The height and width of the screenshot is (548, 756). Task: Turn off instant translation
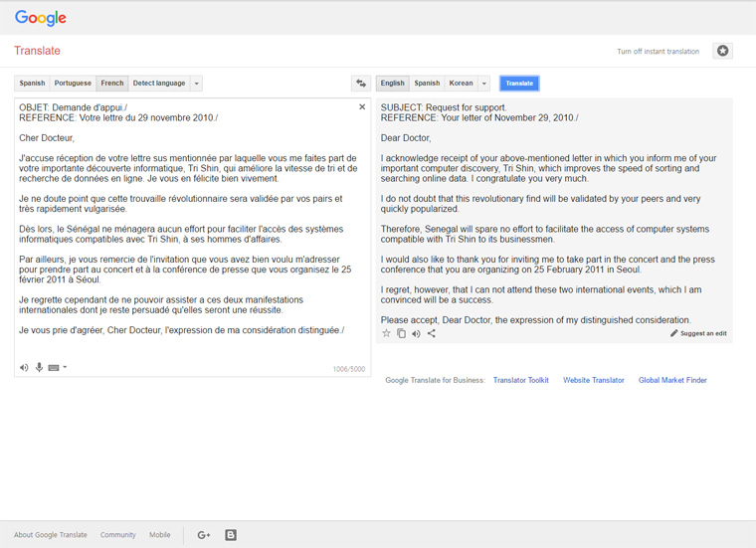click(x=659, y=51)
